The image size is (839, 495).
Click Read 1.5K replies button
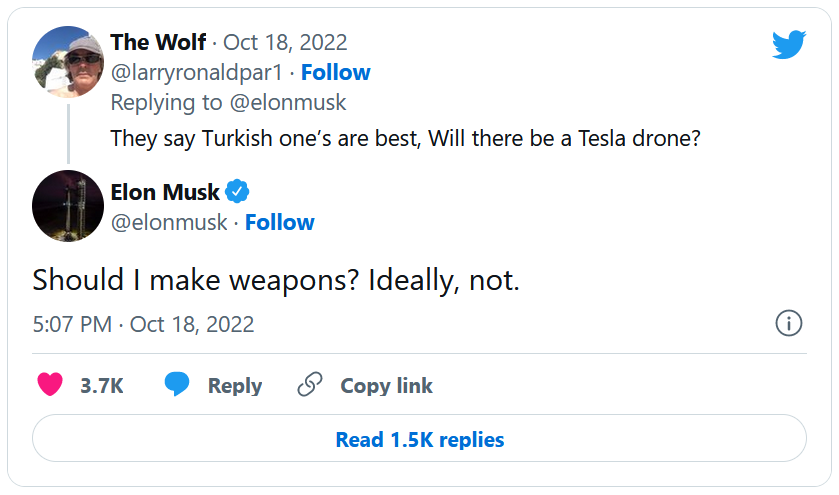(x=419, y=439)
